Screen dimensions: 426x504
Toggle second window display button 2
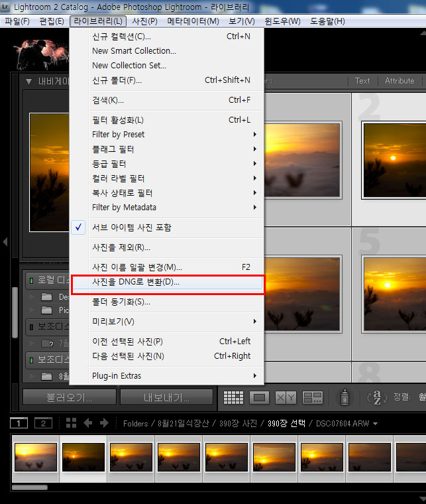(x=43, y=423)
